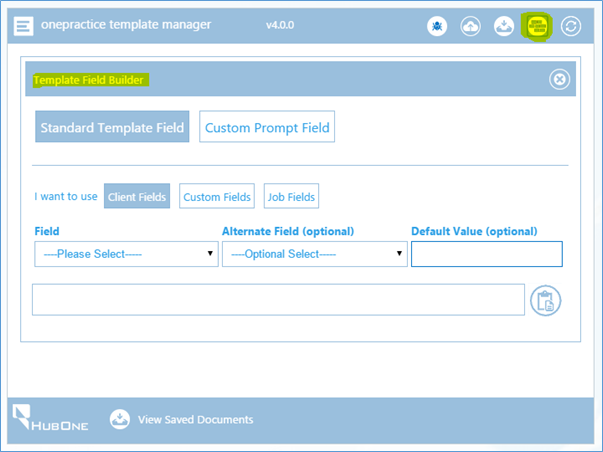Click the bug report icon
The image size is (603, 452).
[437, 26]
